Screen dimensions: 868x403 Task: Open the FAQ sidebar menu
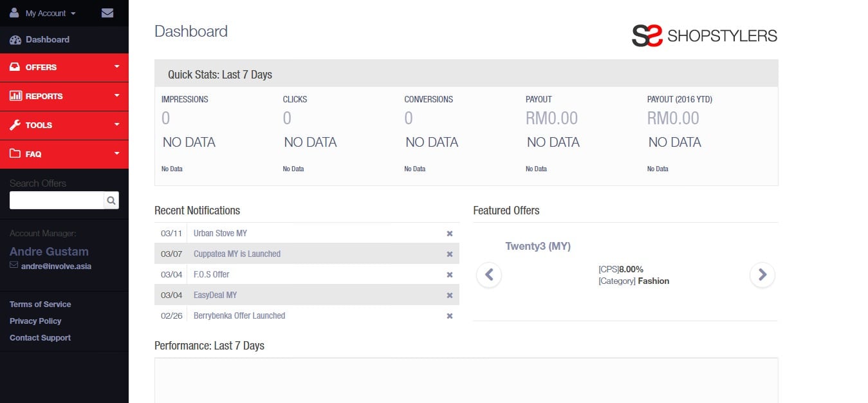point(64,154)
